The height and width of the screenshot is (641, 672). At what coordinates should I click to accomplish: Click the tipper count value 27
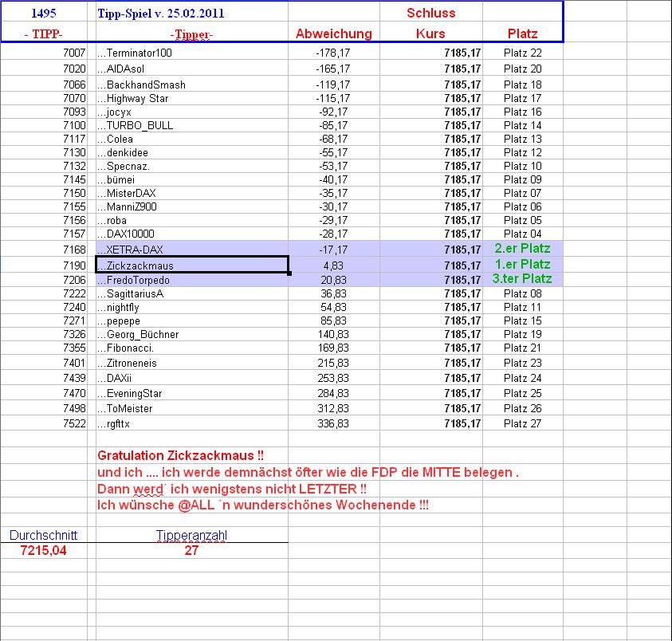point(191,551)
